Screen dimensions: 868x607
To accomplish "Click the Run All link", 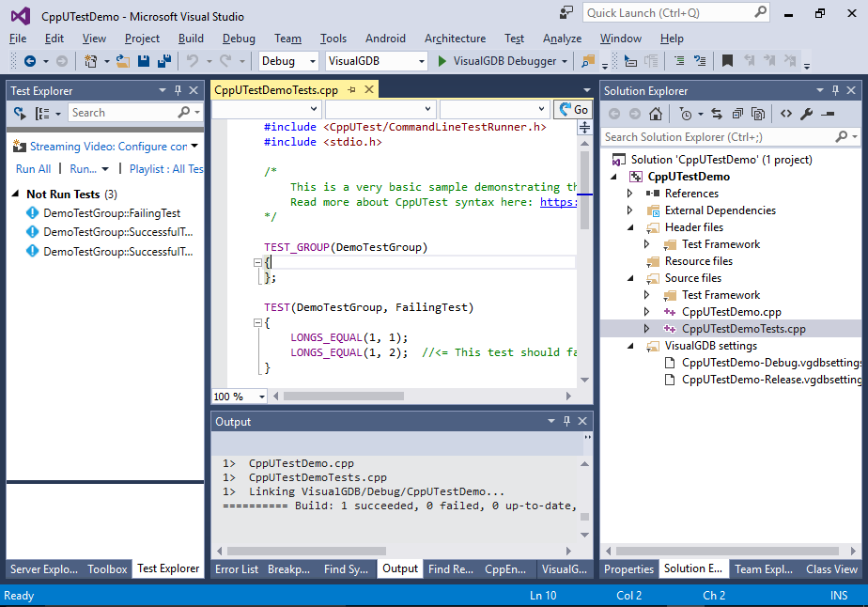I will [33, 169].
